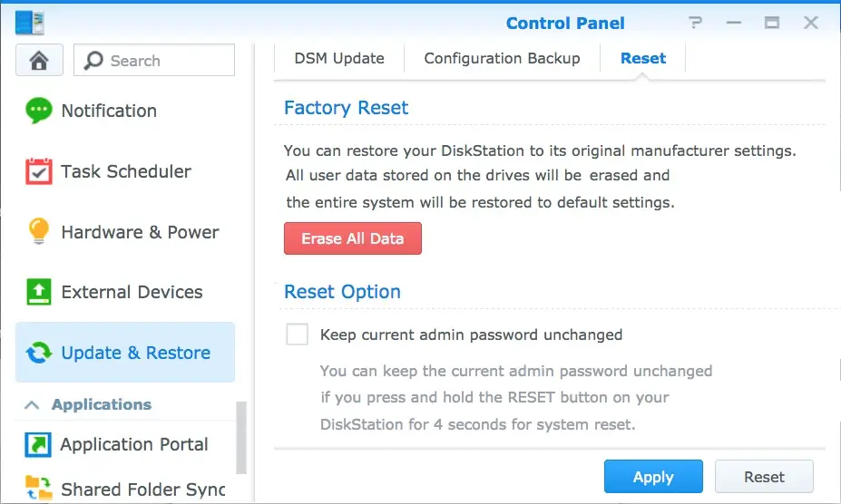Image resolution: width=841 pixels, height=504 pixels.
Task: Click the Reset button at the bottom
Action: (764, 477)
